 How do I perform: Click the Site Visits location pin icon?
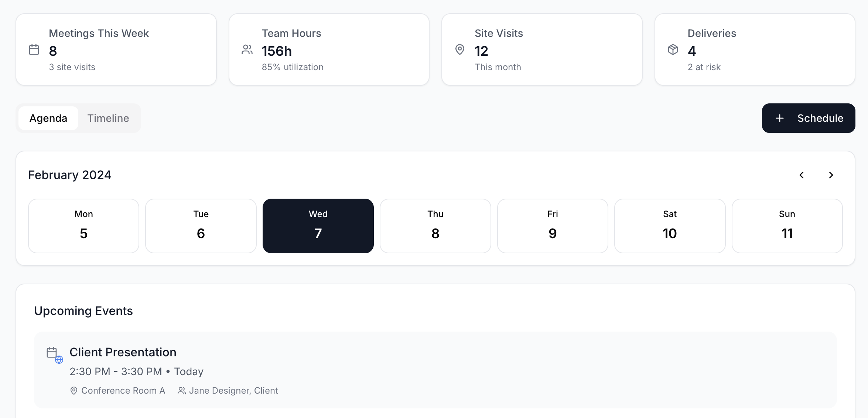click(x=459, y=49)
